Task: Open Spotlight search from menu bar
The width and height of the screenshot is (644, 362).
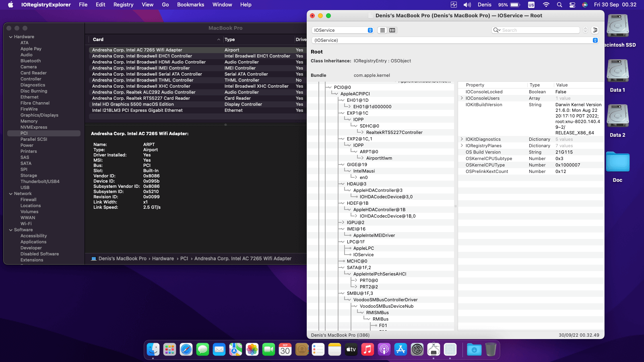Action: (559, 5)
